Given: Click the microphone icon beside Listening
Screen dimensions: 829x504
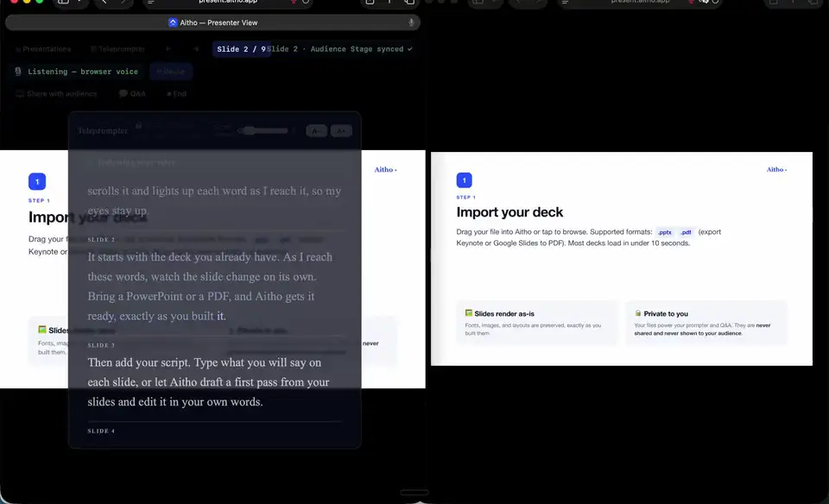Looking at the screenshot, I should click(x=18, y=72).
